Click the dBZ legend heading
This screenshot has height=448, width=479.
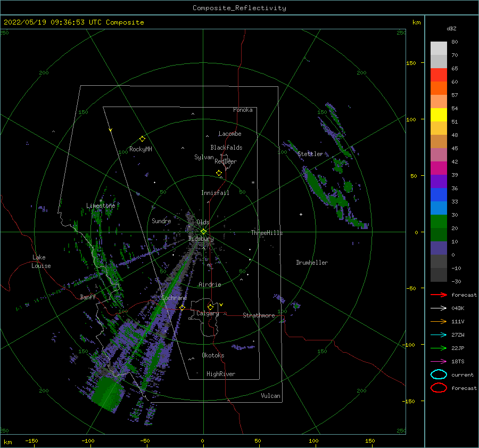(x=451, y=28)
